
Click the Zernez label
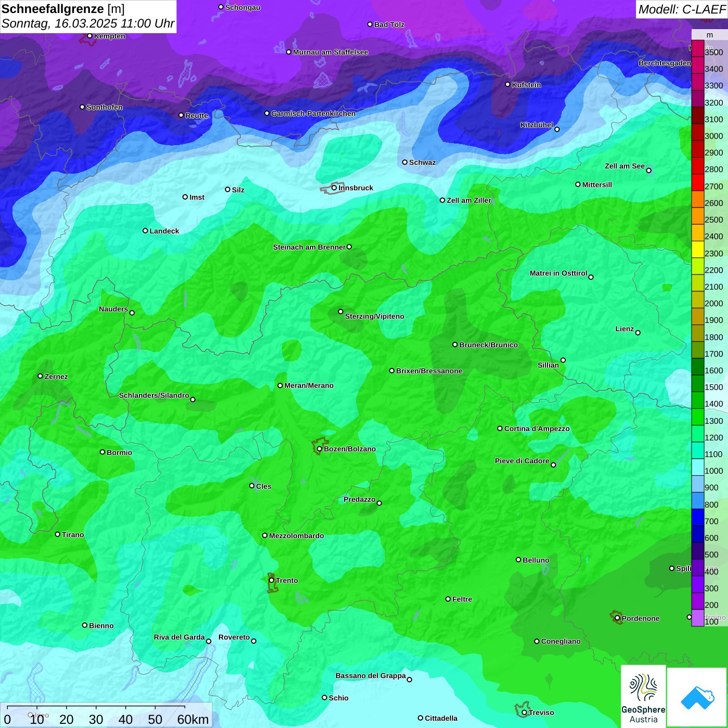(56, 376)
